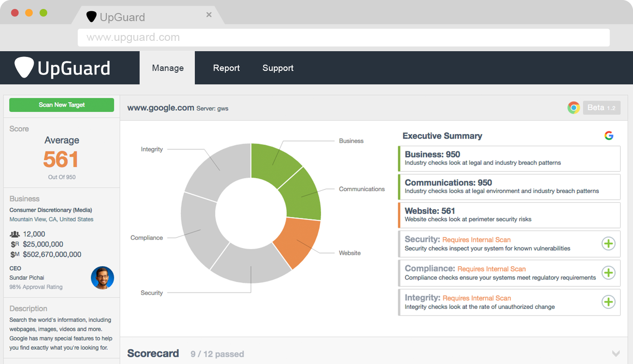633x364 pixels.
Task: Click the Integrity Requires Internal Scan link
Action: (x=477, y=298)
